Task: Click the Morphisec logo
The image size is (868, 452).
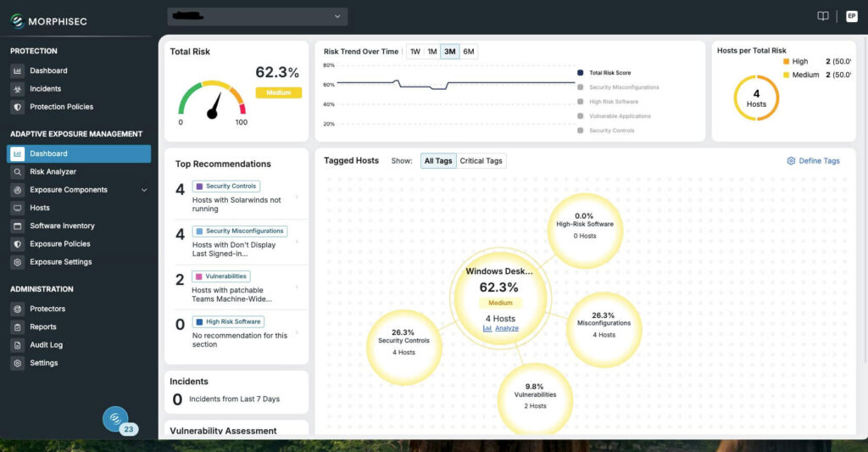Action: tap(48, 21)
